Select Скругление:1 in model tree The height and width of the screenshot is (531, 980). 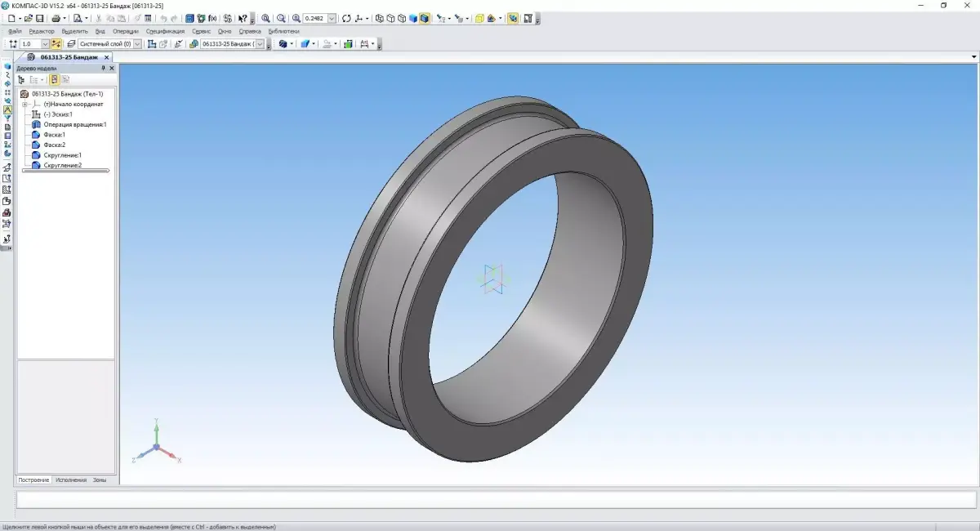pyautogui.click(x=63, y=155)
